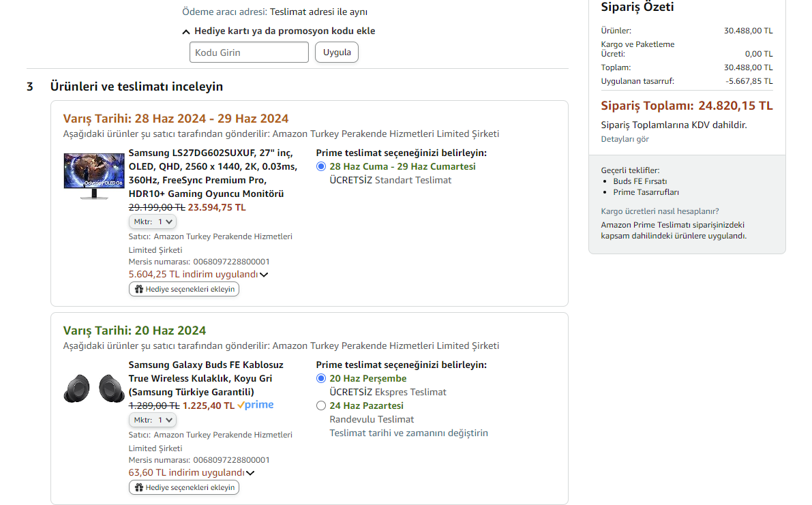Add gift options for the Galaxy Buds
Screen dimensions: 812x505
pyautogui.click(x=184, y=487)
